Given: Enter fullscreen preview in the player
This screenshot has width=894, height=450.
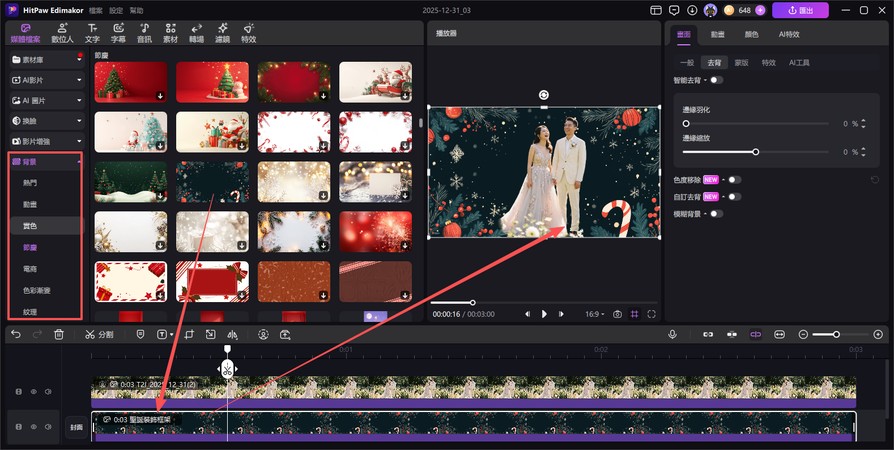Looking at the screenshot, I should [x=651, y=314].
